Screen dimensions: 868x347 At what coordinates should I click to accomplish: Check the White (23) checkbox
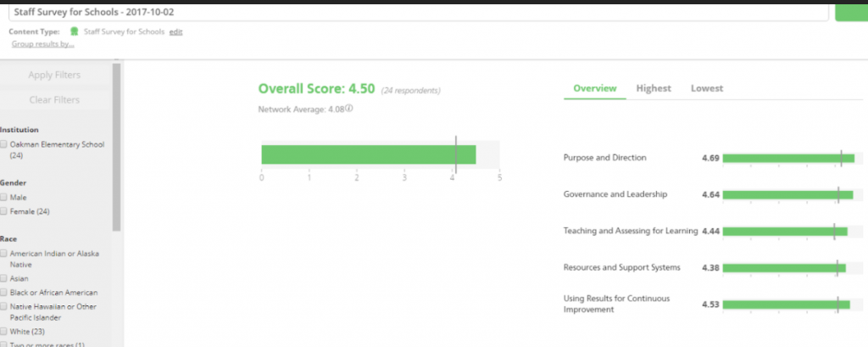point(4,330)
